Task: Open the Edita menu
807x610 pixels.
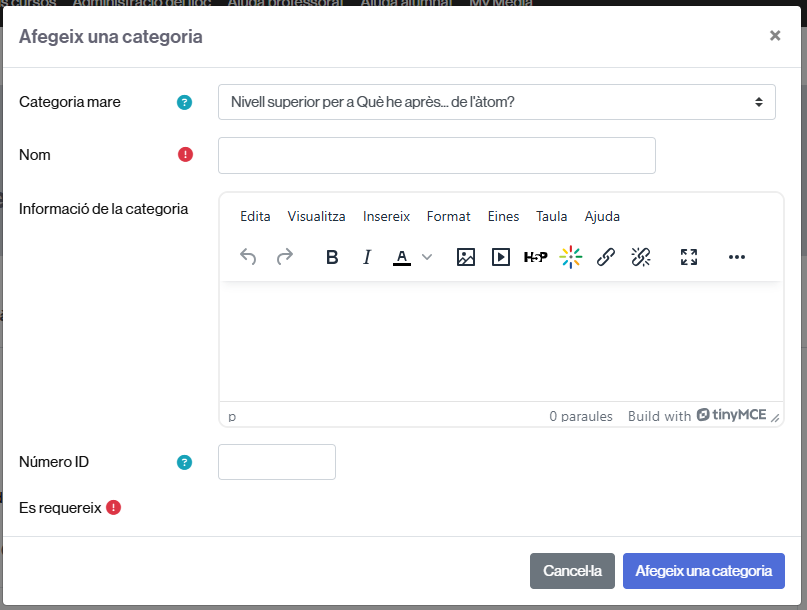Action: click(255, 216)
